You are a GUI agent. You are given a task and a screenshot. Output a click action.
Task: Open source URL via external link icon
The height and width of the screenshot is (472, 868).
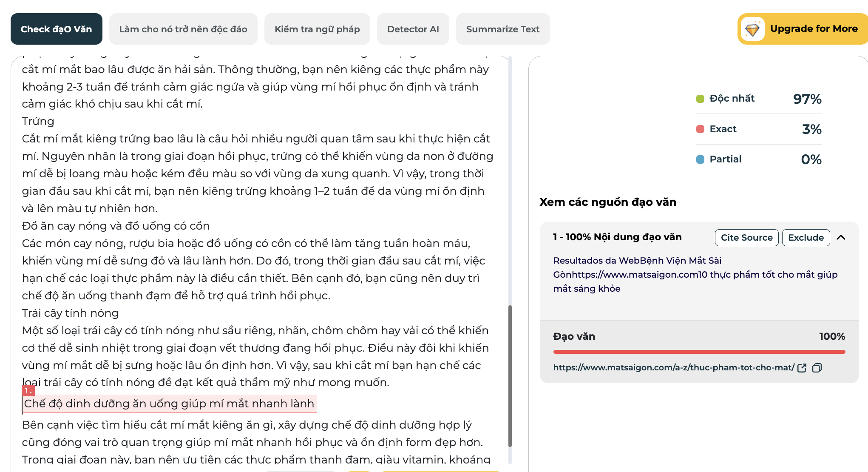pos(802,368)
